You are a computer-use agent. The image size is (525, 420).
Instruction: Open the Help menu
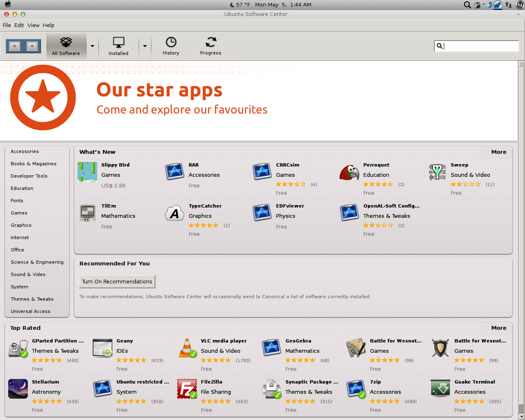48,25
